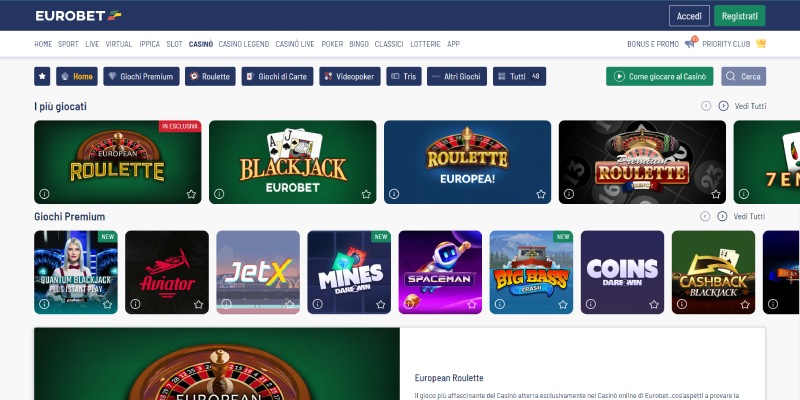The height and width of the screenshot is (400, 800).
Task: Select the Giochi di Carte tab
Action: coord(277,77)
